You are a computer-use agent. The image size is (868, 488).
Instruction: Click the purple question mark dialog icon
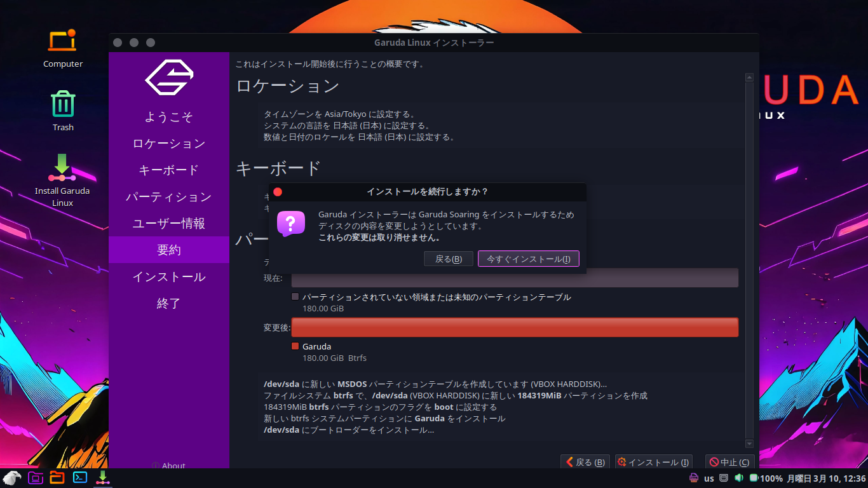291,224
